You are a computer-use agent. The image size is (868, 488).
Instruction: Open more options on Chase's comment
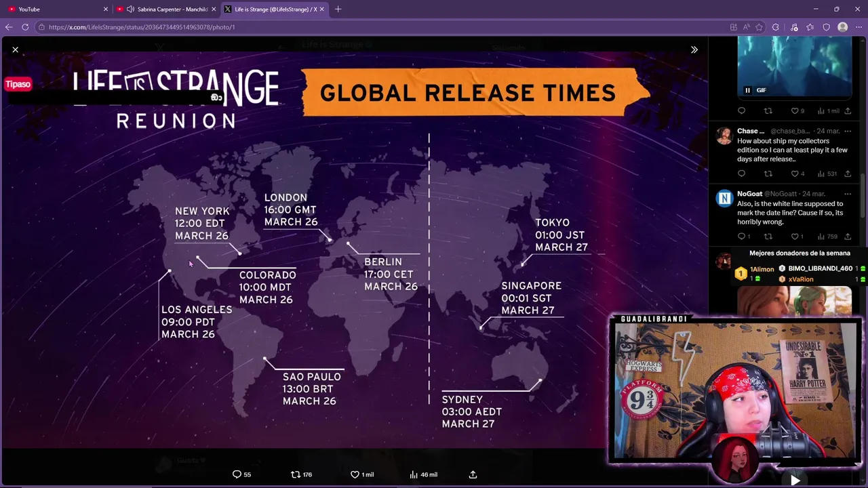point(848,131)
